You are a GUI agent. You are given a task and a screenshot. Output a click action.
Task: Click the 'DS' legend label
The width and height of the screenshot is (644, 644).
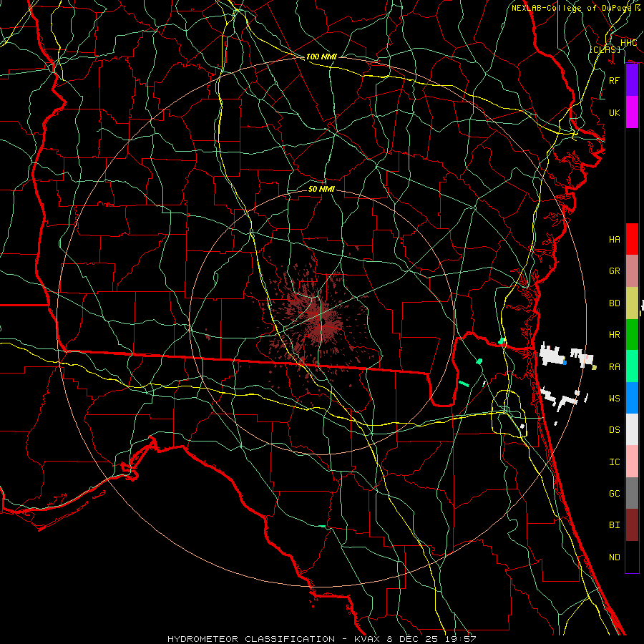click(614, 430)
